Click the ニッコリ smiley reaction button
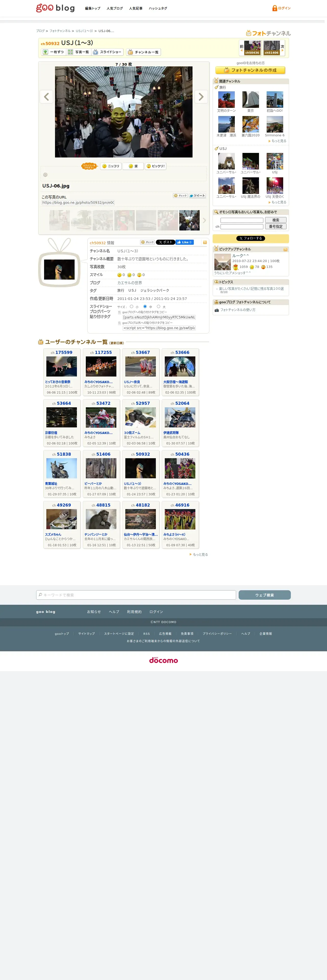Screen dimensions: 327x980 coord(111,166)
